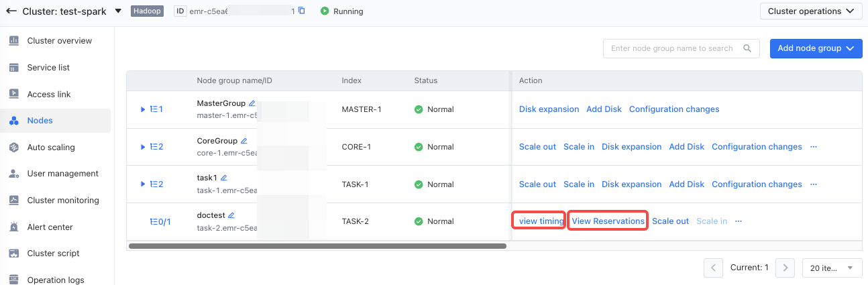This screenshot has height=285, width=868.
Task: Click the node group search field
Action: coord(682,48)
